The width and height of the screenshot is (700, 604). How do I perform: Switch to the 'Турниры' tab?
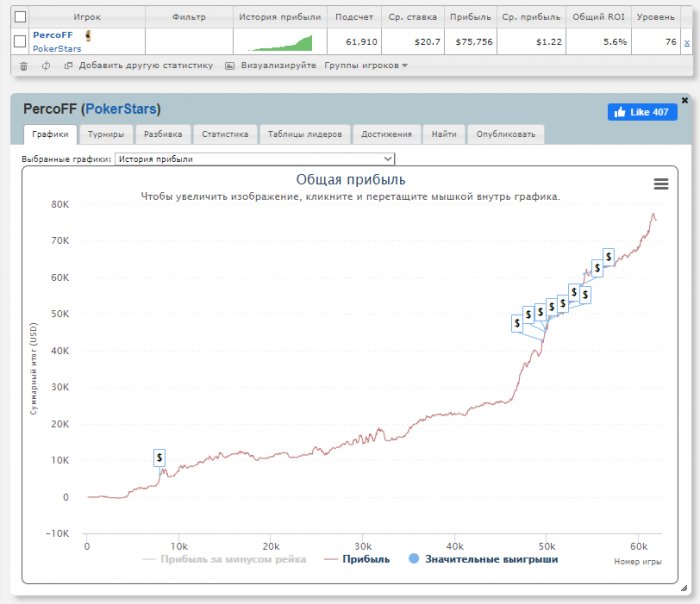tap(106, 134)
